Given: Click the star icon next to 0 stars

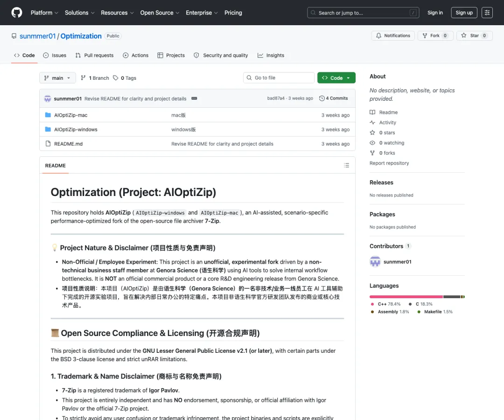Looking at the screenshot, I should point(372,133).
